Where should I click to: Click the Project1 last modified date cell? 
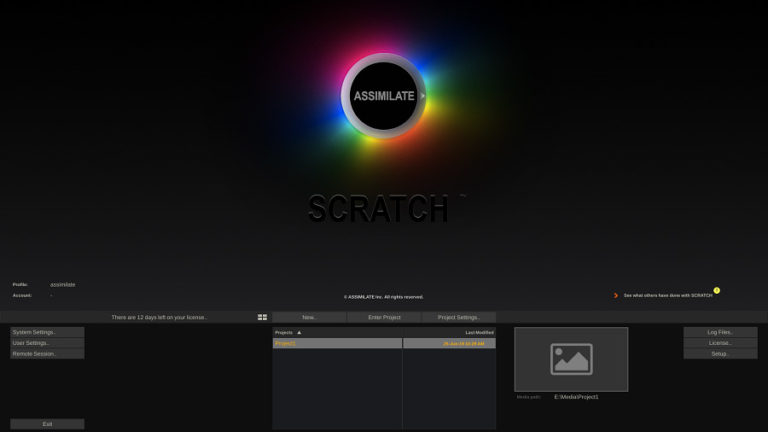coord(449,343)
